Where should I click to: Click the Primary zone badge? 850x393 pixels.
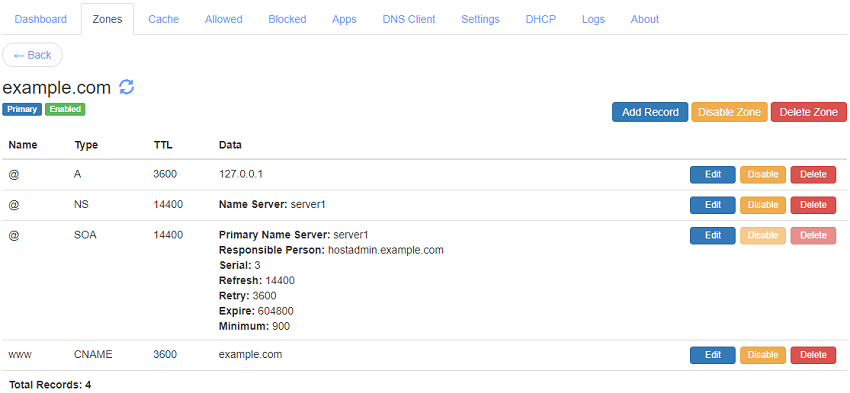pos(22,109)
